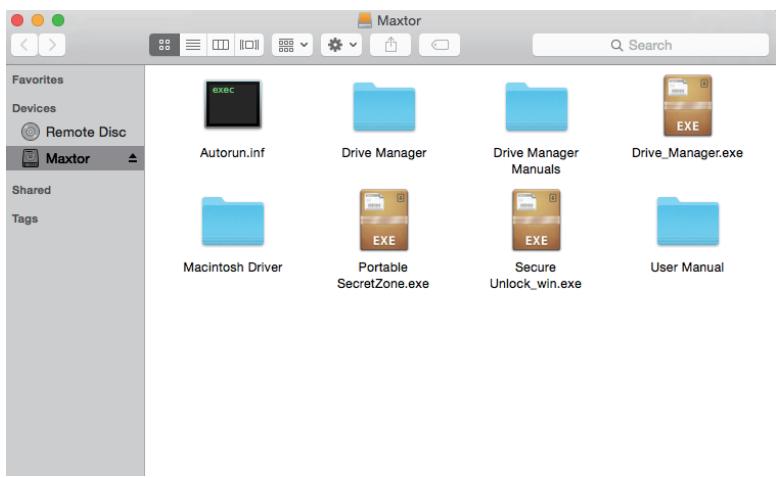Image resolution: width=782 pixels, height=478 pixels.
Task: Select the Portable SecretZone.exe file icon
Action: pos(384,220)
